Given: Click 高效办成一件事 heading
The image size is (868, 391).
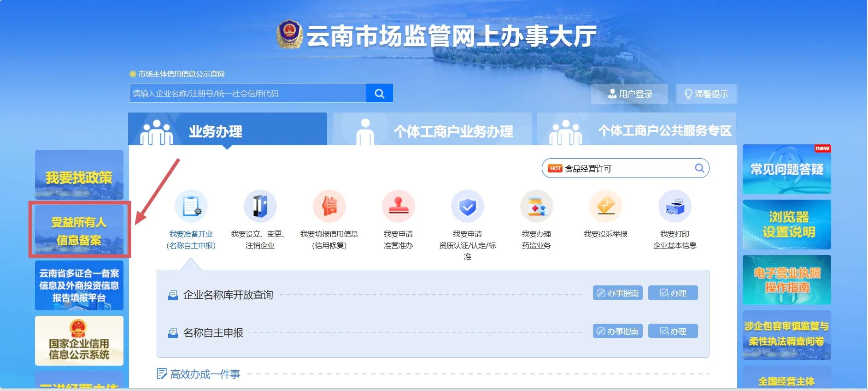Looking at the screenshot, I should (205, 374).
